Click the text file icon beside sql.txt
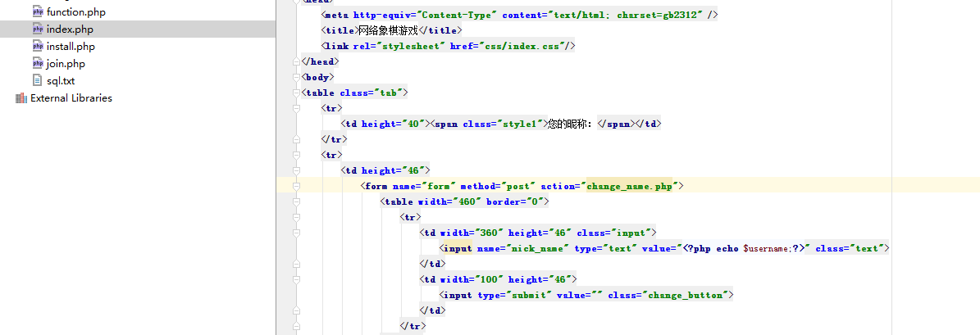The image size is (980, 335). pyautogui.click(x=38, y=80)
